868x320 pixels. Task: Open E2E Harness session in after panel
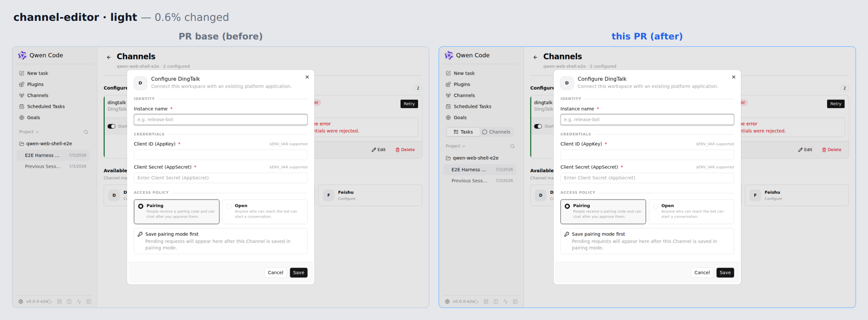click(480, 170)
